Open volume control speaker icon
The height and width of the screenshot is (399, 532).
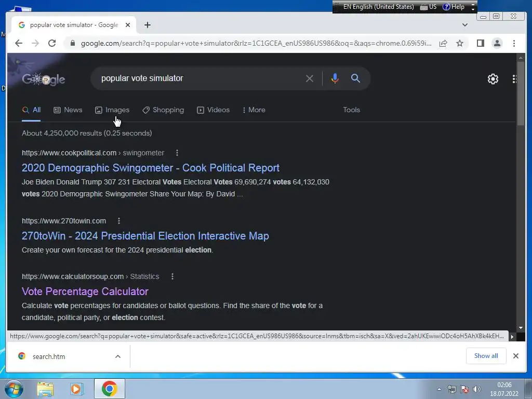(477, 389)
